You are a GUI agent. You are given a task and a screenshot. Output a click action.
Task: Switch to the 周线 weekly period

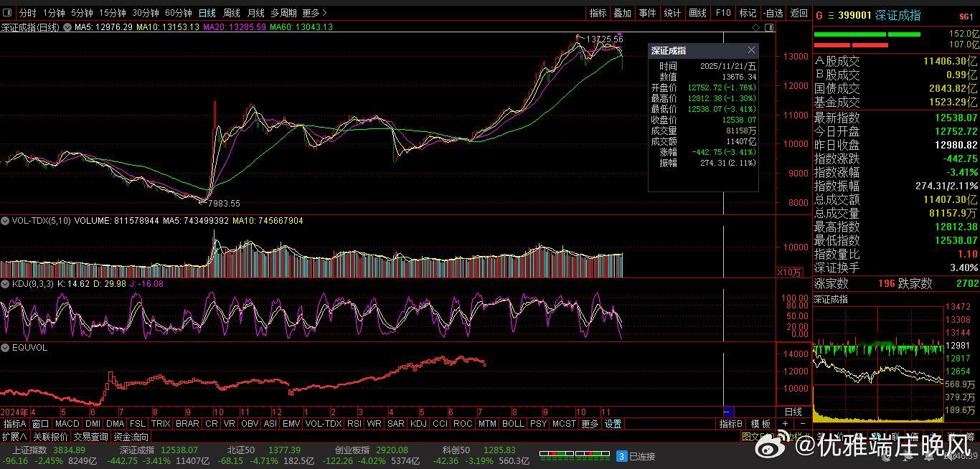[x=231, y=13]
